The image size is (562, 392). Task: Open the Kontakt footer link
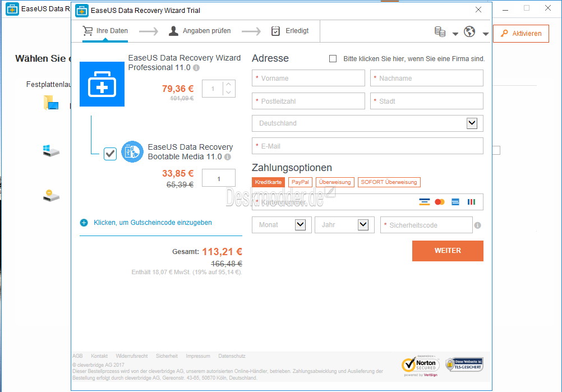[99, 356]
